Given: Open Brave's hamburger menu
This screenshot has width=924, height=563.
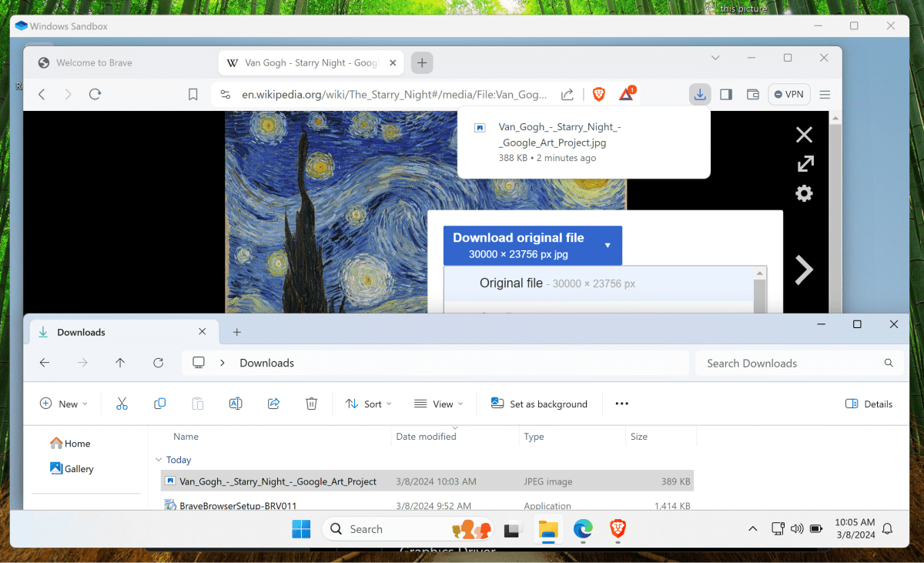Looking at the screenshot, I should (x=824, y=94).
